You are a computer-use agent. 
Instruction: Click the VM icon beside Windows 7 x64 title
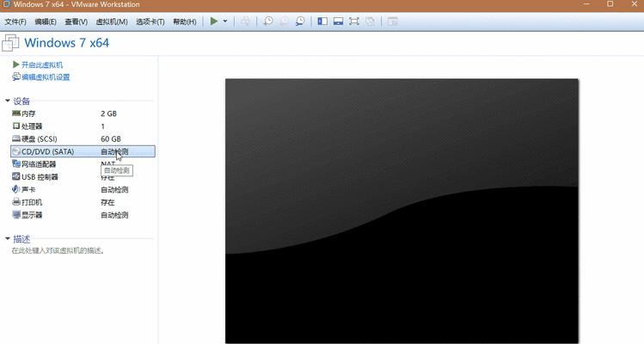pos(10,43)
